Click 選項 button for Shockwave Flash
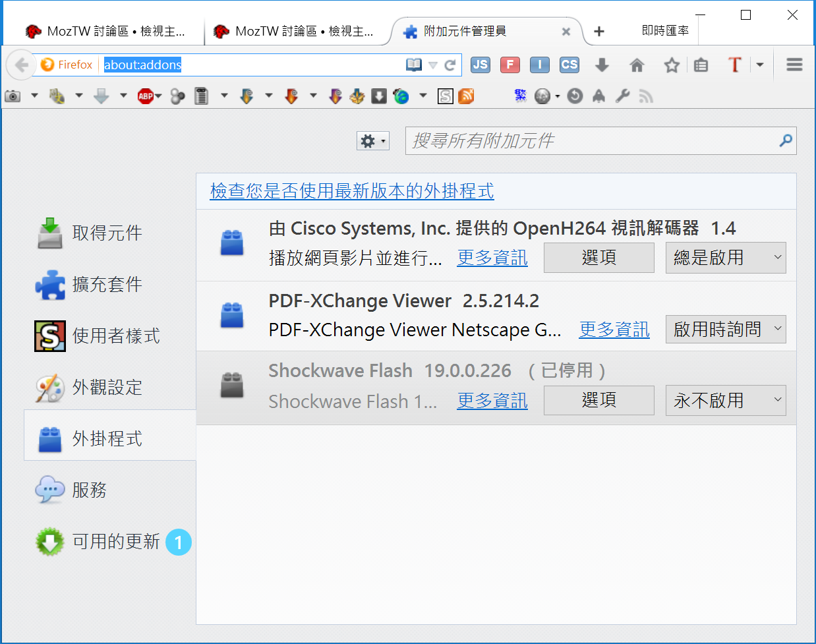 tap(598, 400)
